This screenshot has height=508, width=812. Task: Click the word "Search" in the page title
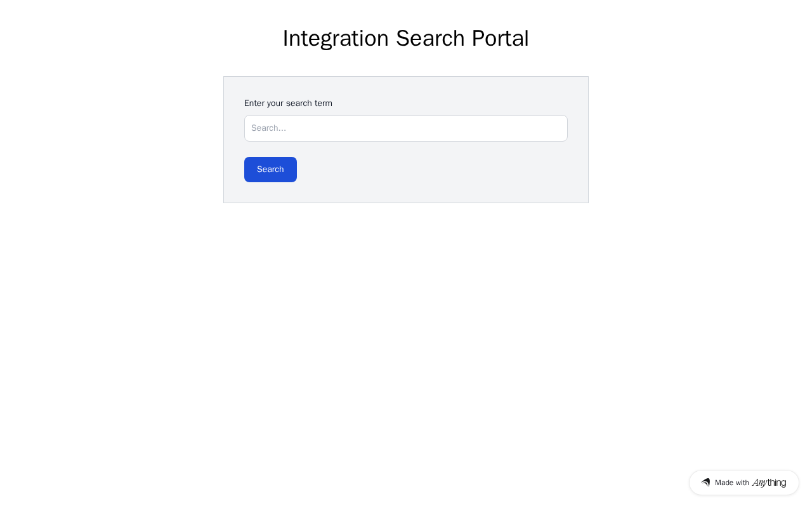coord(430,38)
